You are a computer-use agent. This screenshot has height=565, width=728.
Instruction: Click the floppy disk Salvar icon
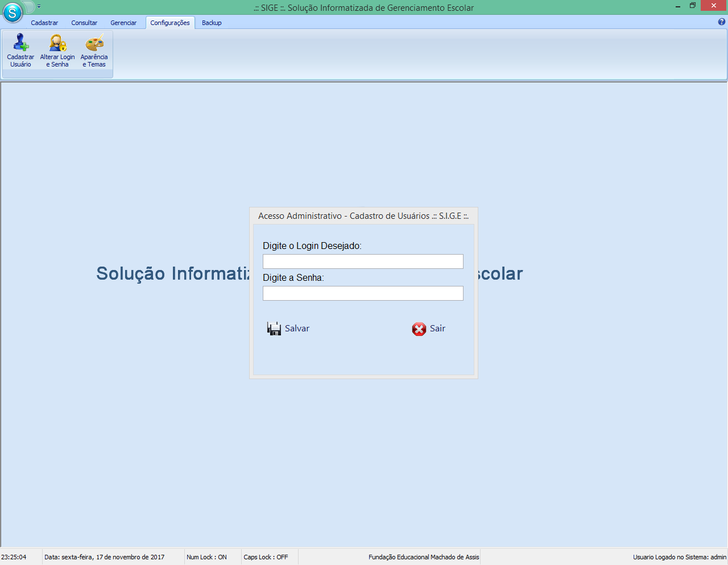pyautogui.click(x=274, y=328)
